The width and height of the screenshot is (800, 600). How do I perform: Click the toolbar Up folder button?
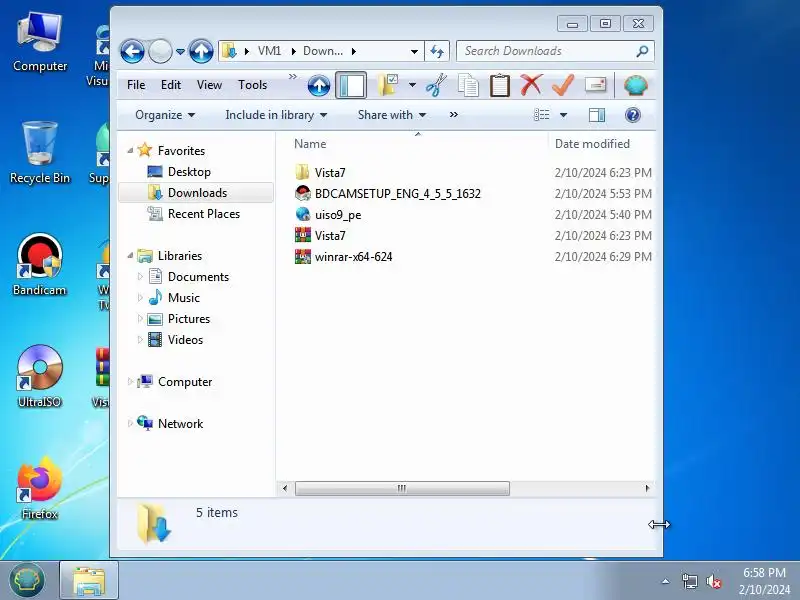319,85
